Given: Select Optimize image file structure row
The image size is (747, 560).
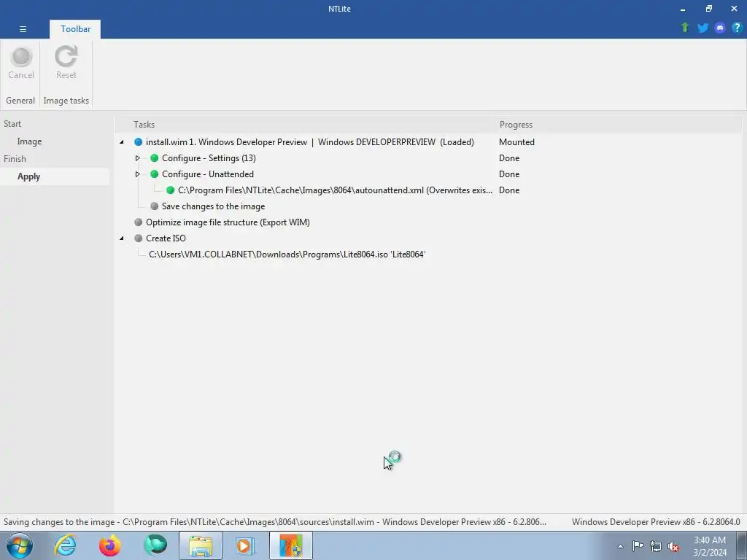Looking at the screenshot, I should pyautogui.click(x=228, y=222).
